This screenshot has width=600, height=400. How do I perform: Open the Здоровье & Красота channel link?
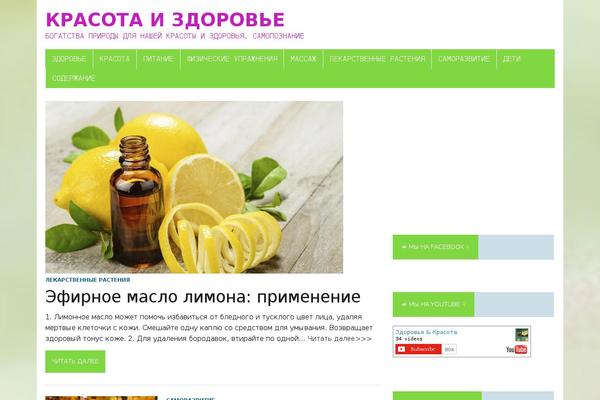tap(426, 332)
